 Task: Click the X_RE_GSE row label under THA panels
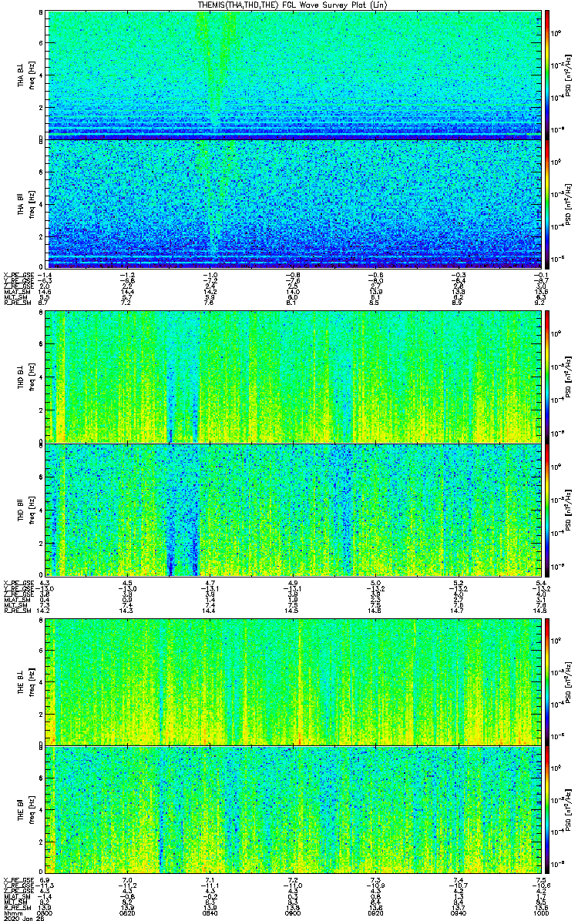point(17,274)
